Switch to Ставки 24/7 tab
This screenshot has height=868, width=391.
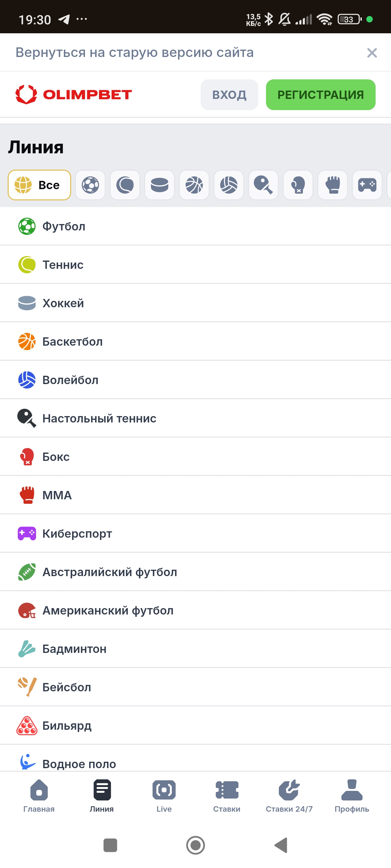point(289,796)
